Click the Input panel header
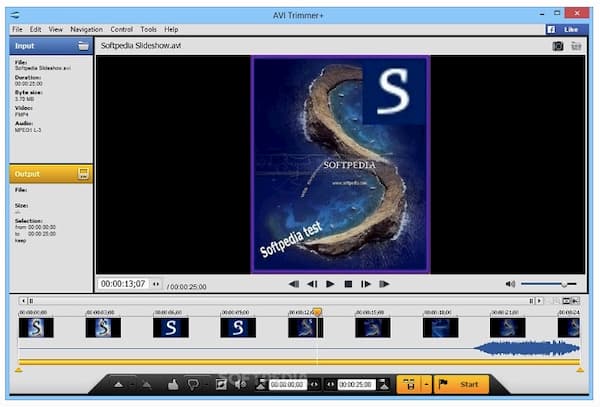 click(x=51, y=46)
